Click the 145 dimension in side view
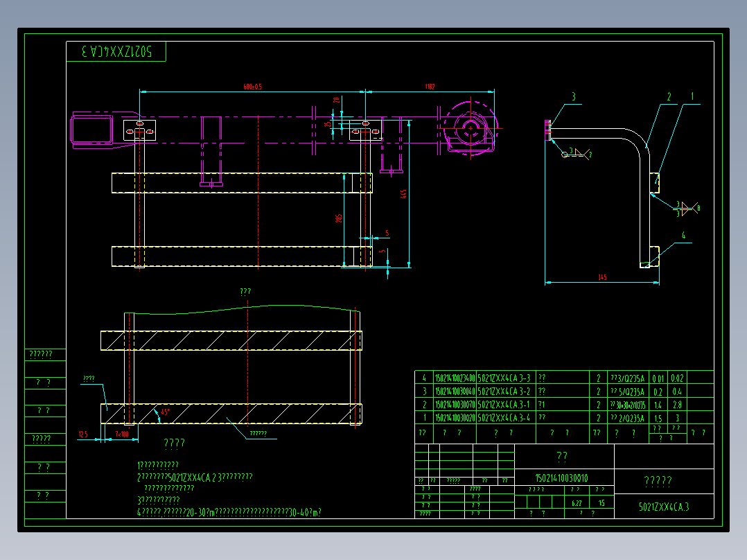 point(602,277)
